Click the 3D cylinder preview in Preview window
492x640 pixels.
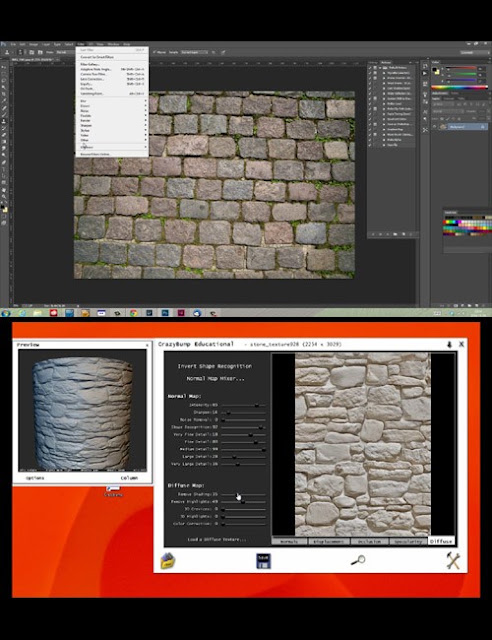pyautogui.click(x=82, y=413)
